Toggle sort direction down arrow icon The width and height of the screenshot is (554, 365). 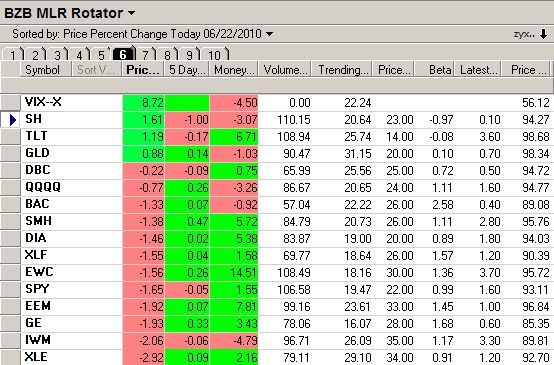click(x=543, y=34)
